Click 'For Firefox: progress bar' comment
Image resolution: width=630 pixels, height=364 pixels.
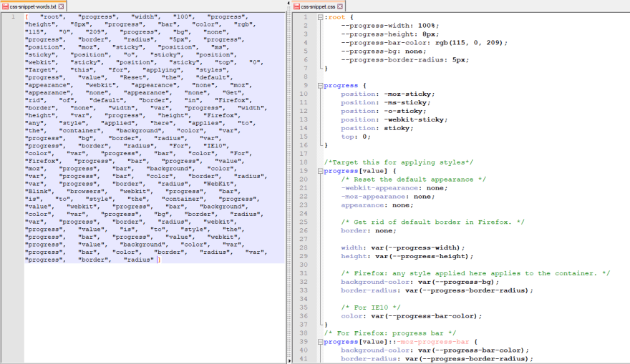[x=389, y=333]
